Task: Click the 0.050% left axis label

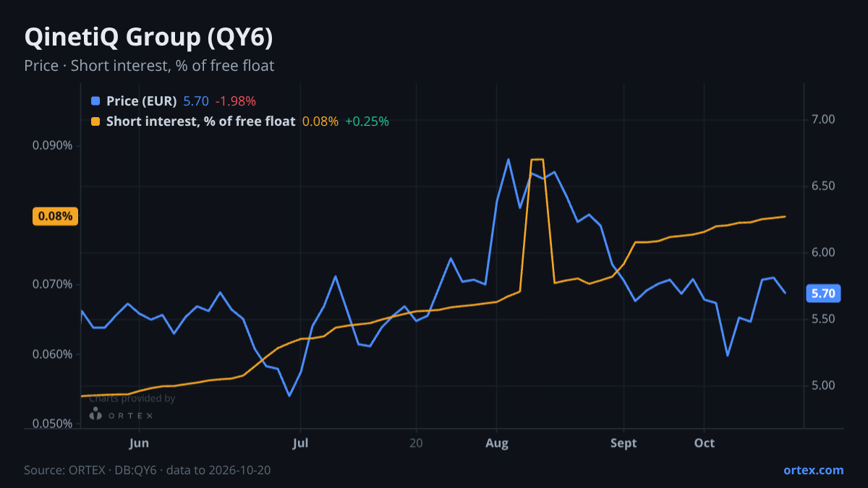Action: 53,424
